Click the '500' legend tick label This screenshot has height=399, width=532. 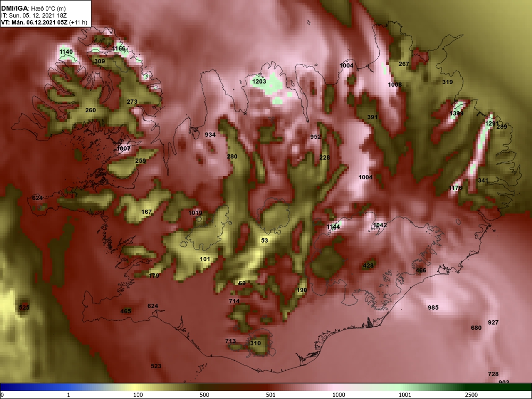(204, 395)
